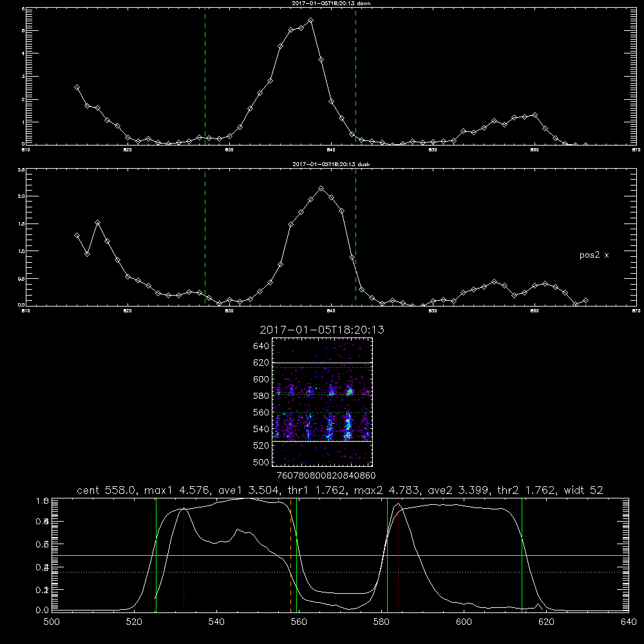644x644 pixels.
Task: Click the right green dashed line in dusk plot
Action: tap(355, 238)
